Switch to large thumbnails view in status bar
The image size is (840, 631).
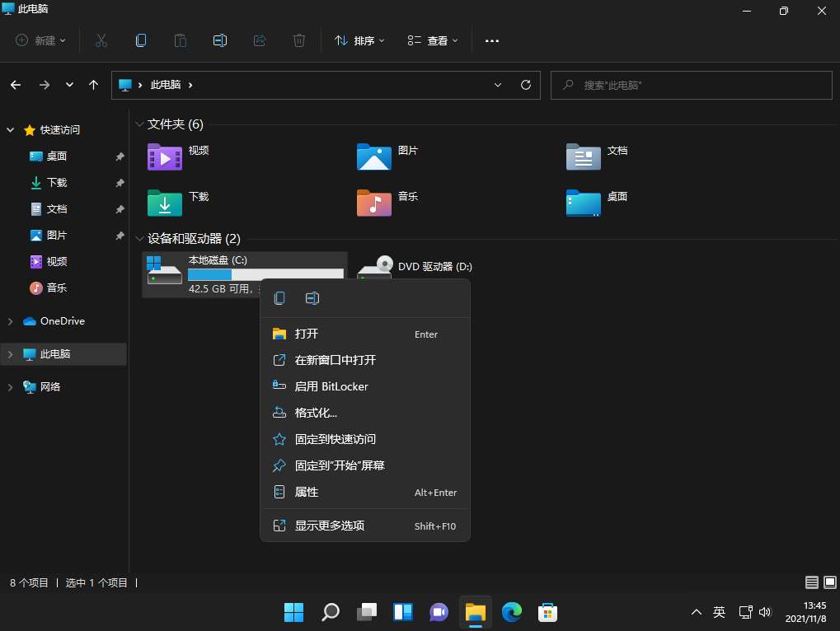coord(829,582)
